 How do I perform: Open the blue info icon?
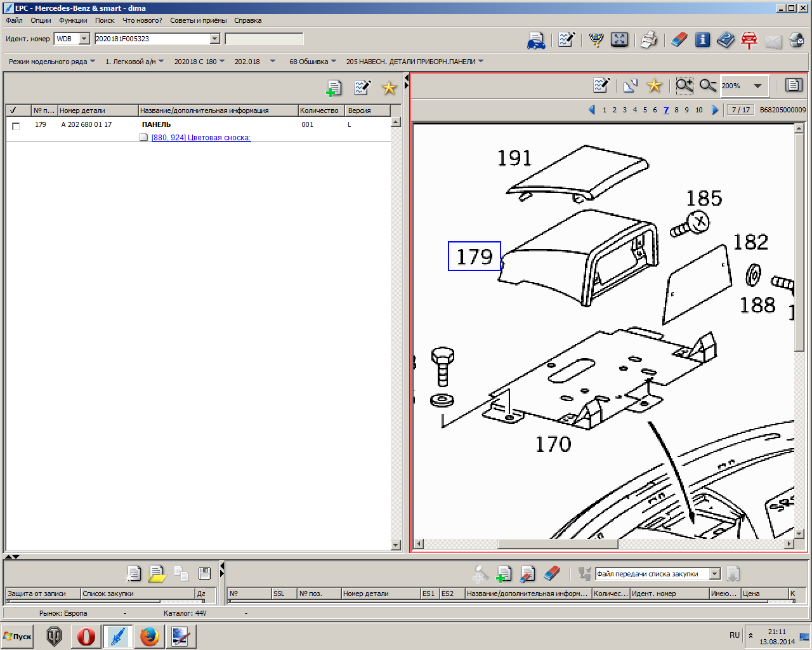coord(702,40)
